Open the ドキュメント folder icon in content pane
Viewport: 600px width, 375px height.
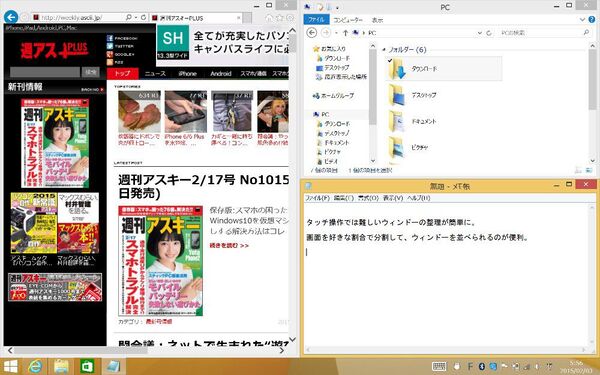click(396, 121)
